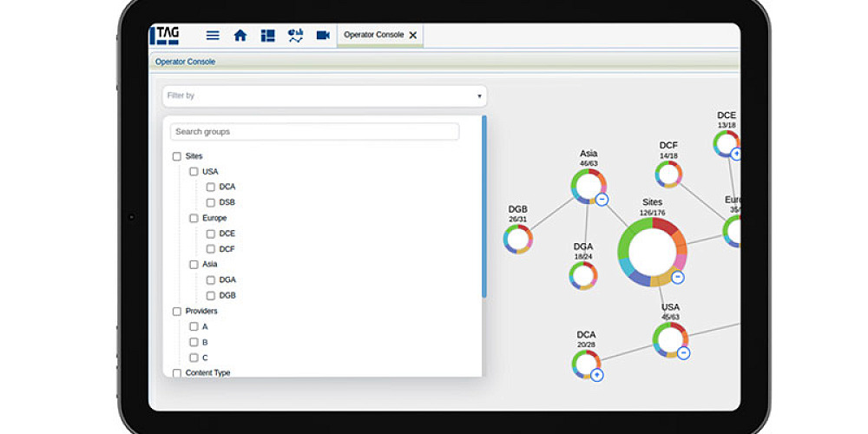The width and height of the screenshot is (868, 434).
Task: Collapse the USA node minus icon
Action: click(684, 353)
